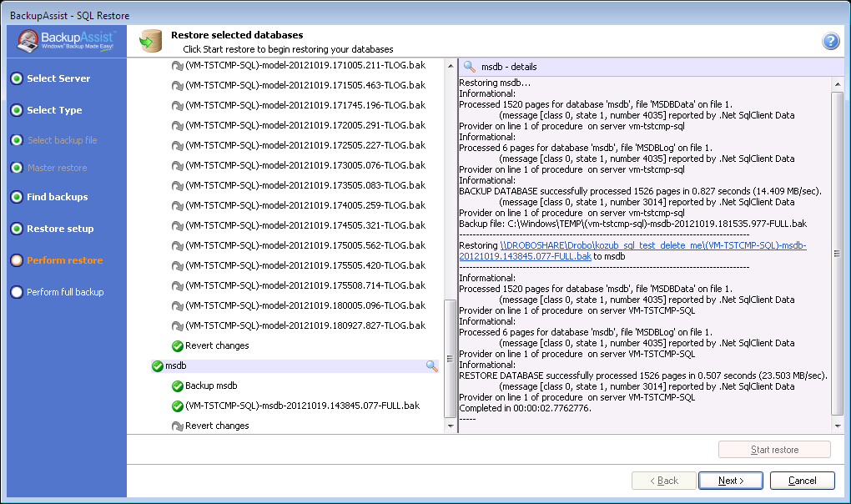The height and width of the screenshot is (504, 851).
Task: Click the BackupAssist logo
Action: click(x=65, y=41)
